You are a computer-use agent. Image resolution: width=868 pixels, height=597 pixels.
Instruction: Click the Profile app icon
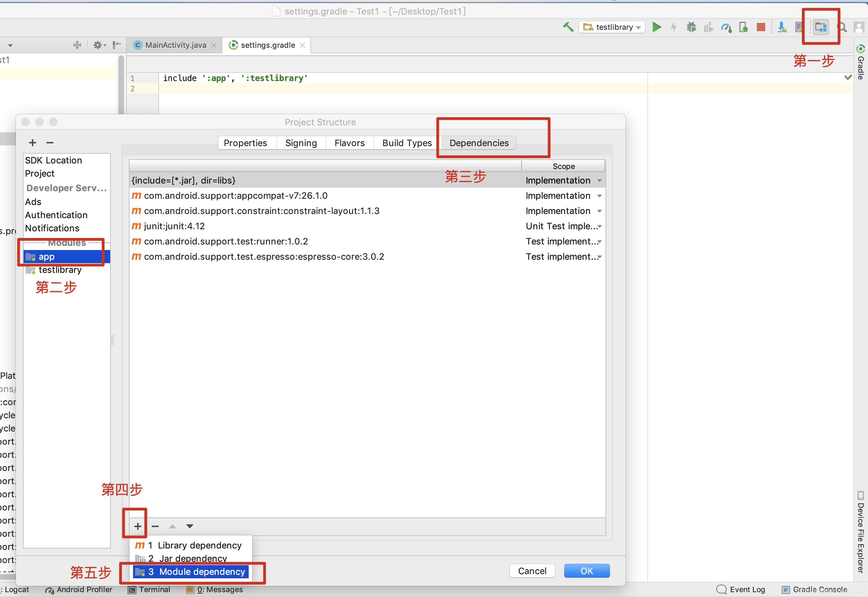point(726,28)
